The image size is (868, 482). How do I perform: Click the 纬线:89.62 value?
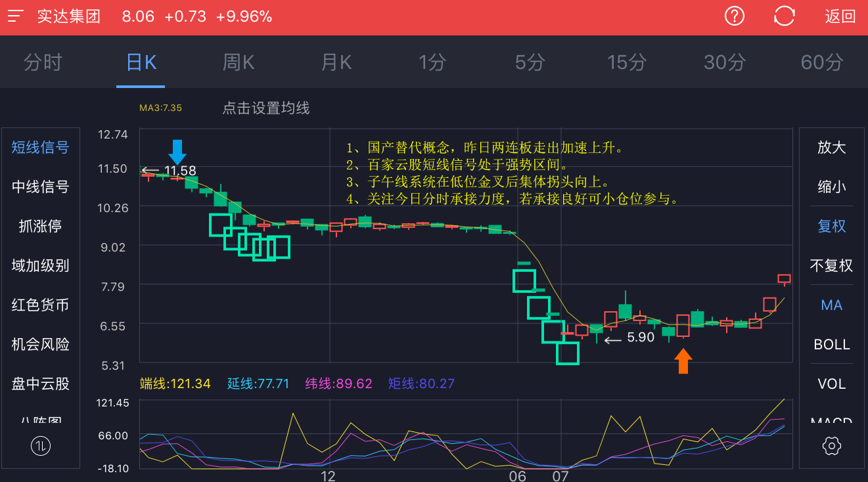(339, 383)
